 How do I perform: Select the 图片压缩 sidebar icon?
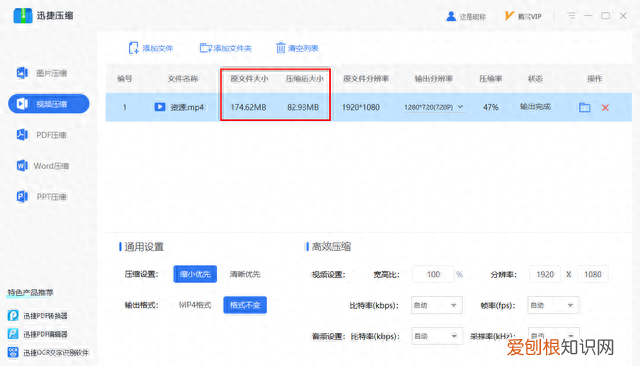click(x=22, y=73)
